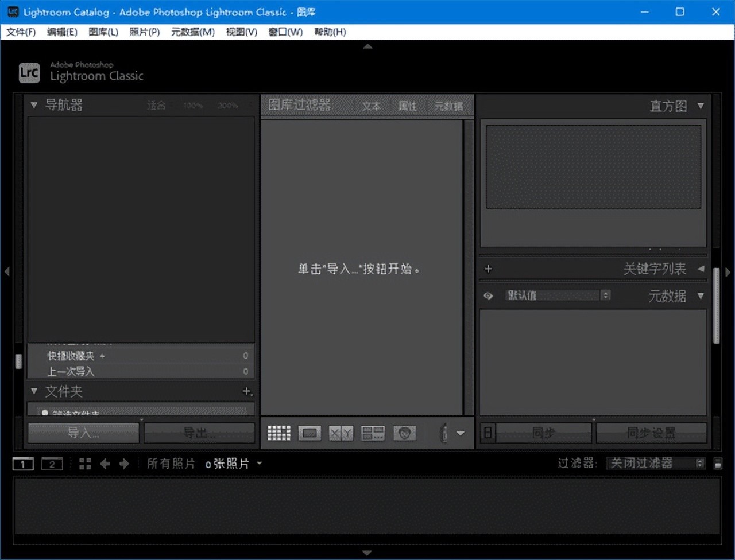The height and width of the screenshot is (560, 735).
Task: Open the 关闭过滤器 filter dropdown
Action: [656, 464]
